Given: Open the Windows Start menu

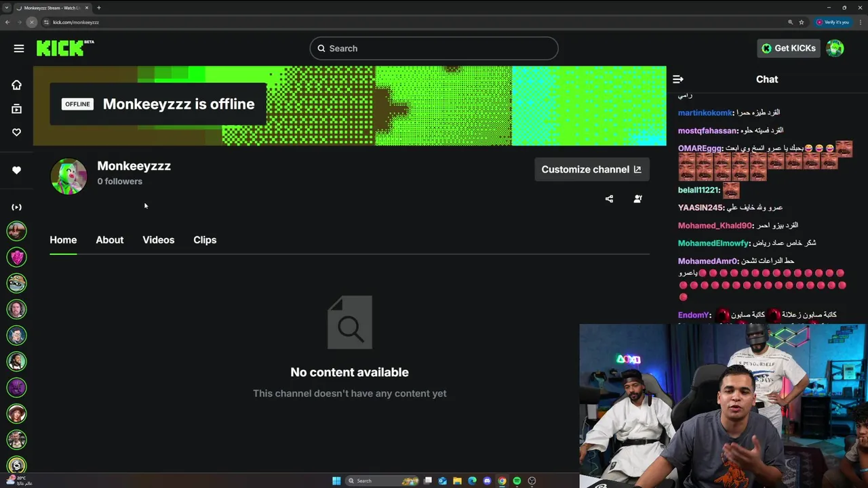Looking at the screenshot, I should coord(336,481).
